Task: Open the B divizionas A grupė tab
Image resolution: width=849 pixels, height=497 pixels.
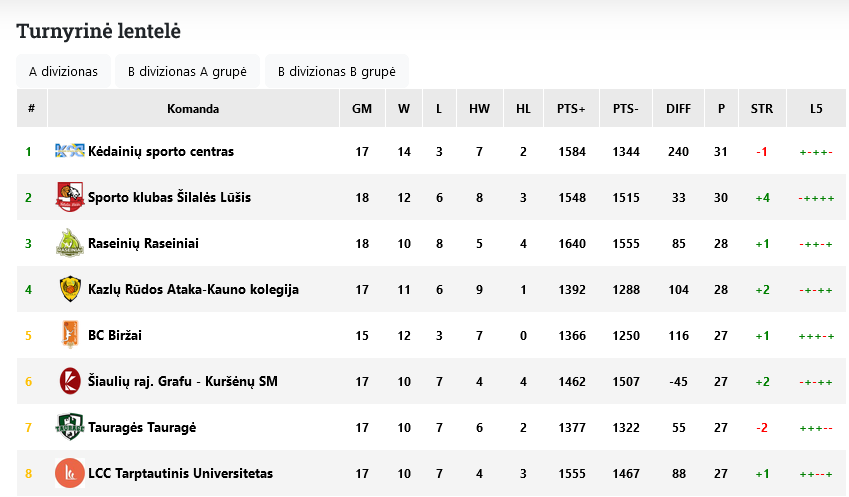Action: click(x=187, y=71)
